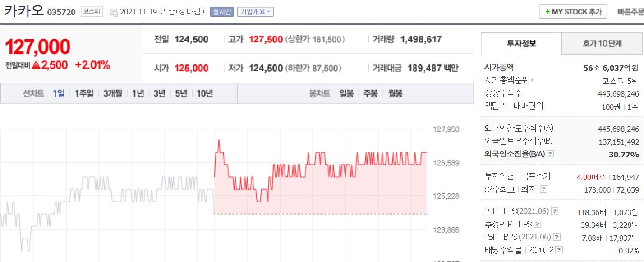Open the help icon next to 외국인소진율(B/A)
The height and width of the screenshot is (262, 644).
(550, 154)
